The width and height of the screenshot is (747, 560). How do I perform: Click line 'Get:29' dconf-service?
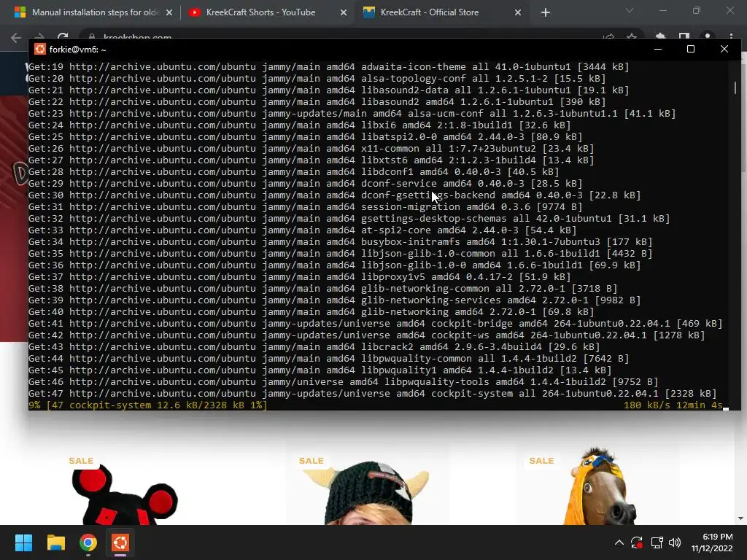coord(306,183)
